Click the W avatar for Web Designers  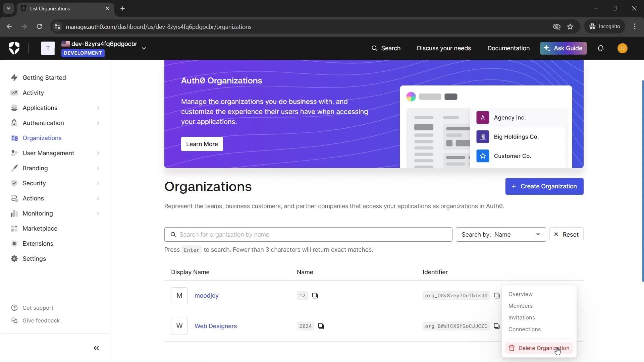point(179,326)
